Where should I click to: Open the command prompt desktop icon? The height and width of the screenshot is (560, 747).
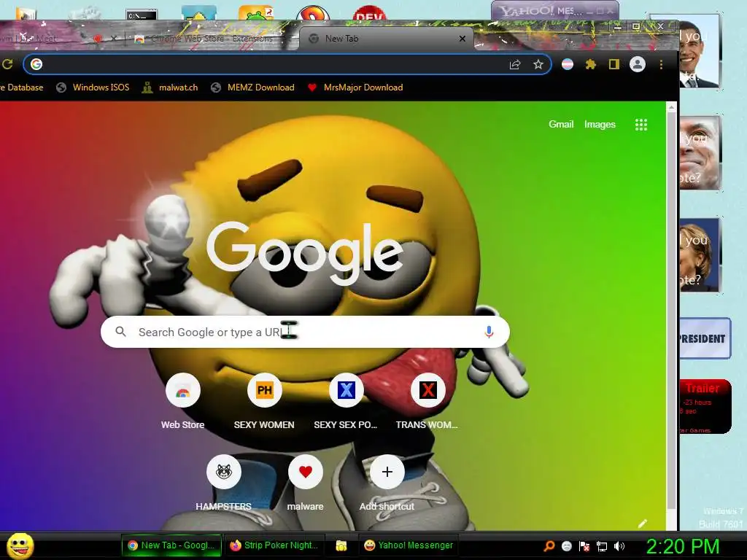142,15
